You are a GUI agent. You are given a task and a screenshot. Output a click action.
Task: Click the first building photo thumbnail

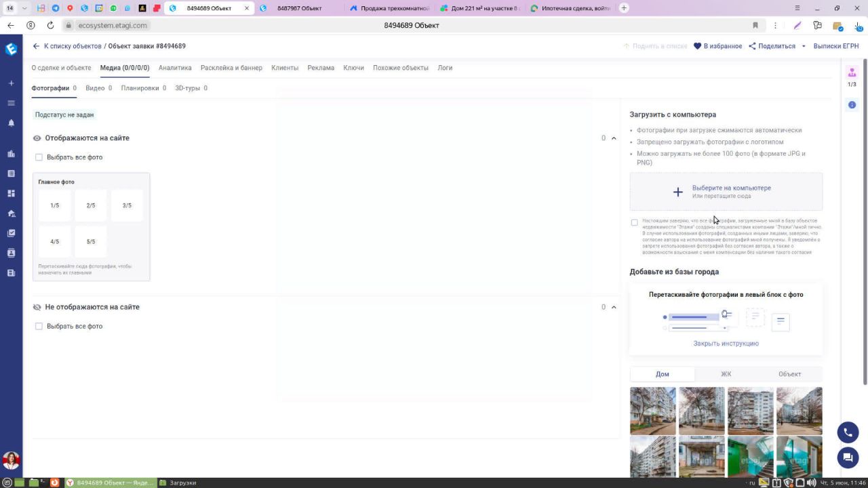coord(653,411)
